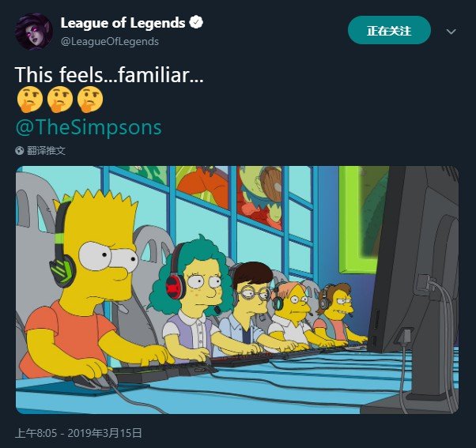This screenshot has width=476, height=448.
Task: Click the middle thinking face emoji
Action: point(60,100)
